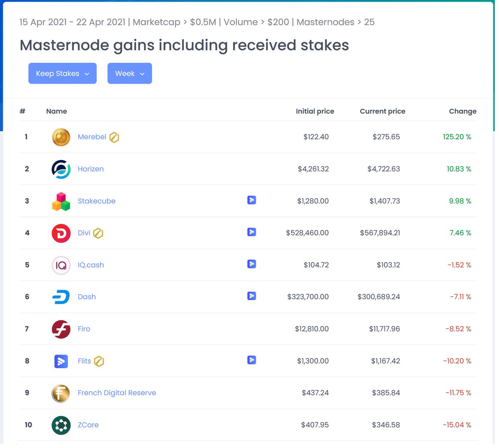499x448 pixels.
Task: Click the ZCore coin logo
Action: pyautogui.click(x=61, y=425)
